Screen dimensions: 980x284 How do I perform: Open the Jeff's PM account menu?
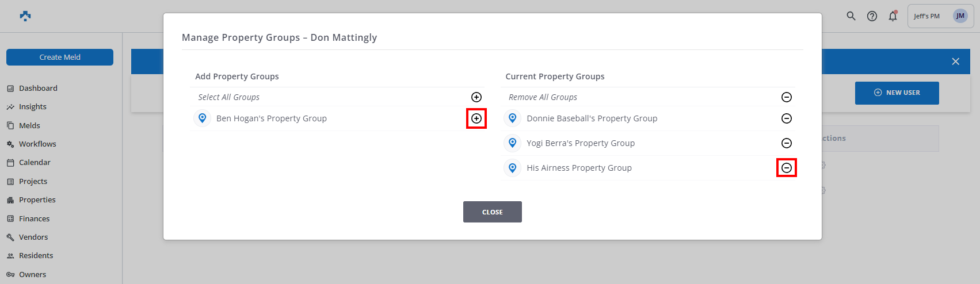click(x=940, y=16)
